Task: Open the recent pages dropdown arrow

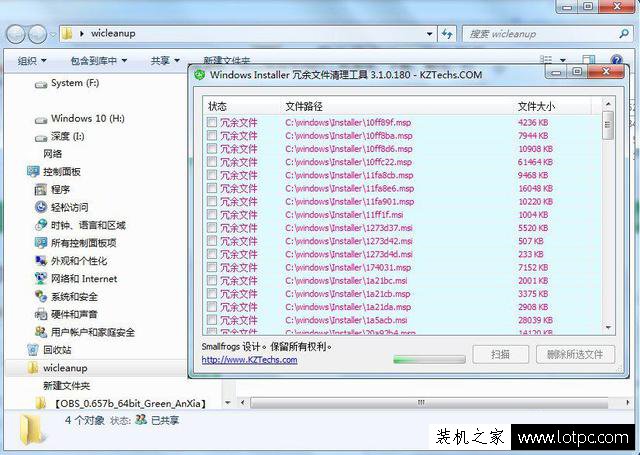Action: click(x=53, y=34)
